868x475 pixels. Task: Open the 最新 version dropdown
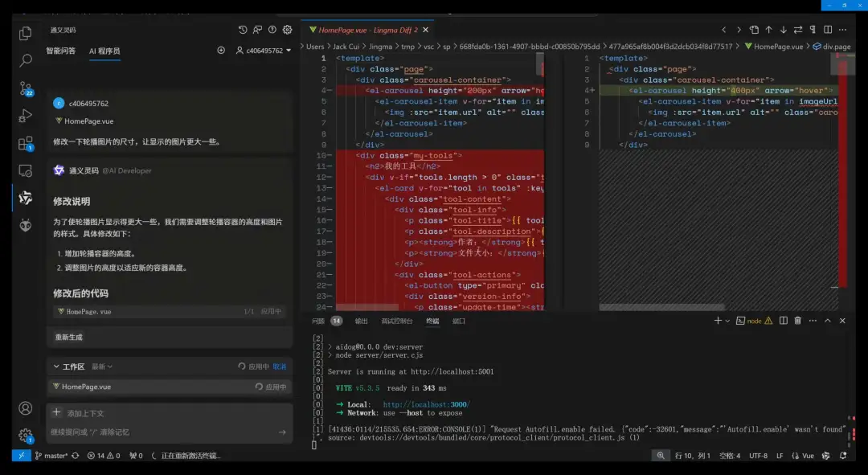pyautogui.click(x=102, y=366)
